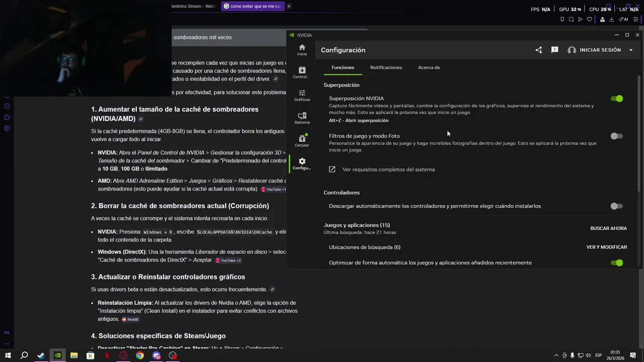This screenshot has height=362, width=644.
Task: Click the browser profile person icon
Action: [602, 20]
